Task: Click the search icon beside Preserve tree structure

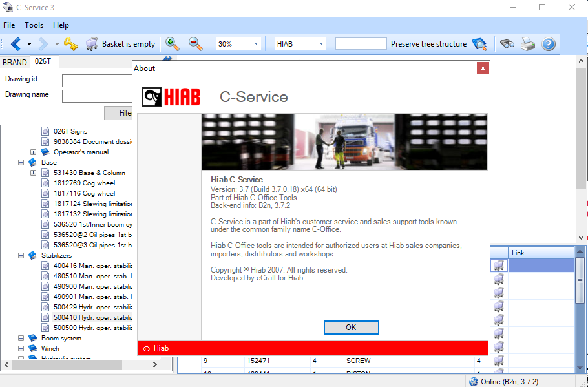Action: (479, 44)
